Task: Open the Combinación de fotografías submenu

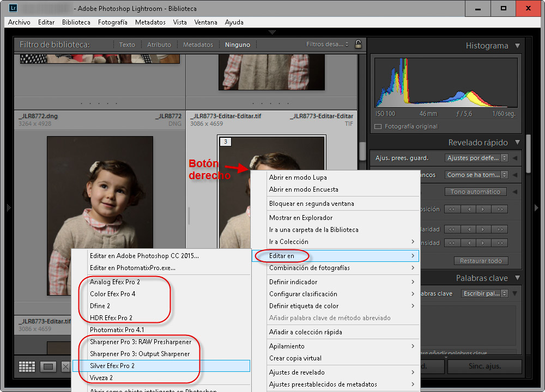Action: pyautogui.click(x=335, y=268)
